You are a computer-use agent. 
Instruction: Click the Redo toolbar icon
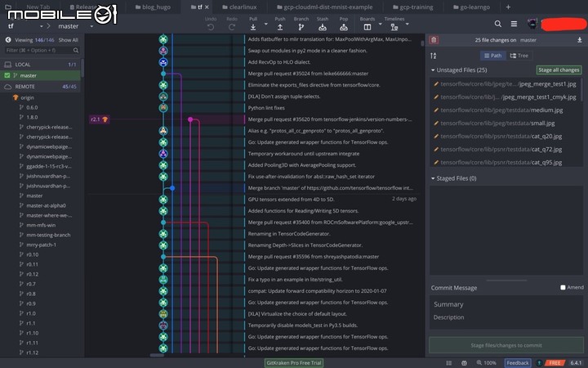(x=232, y=27)
